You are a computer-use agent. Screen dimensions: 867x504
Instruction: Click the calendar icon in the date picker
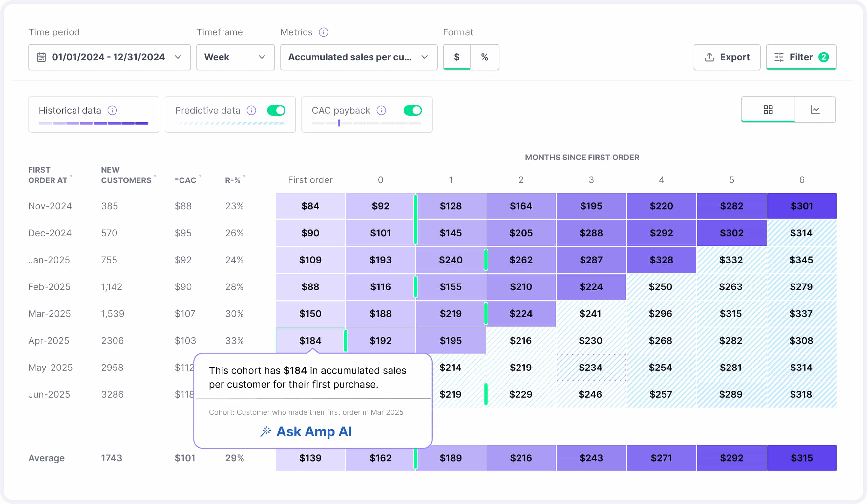pos(42,57)
